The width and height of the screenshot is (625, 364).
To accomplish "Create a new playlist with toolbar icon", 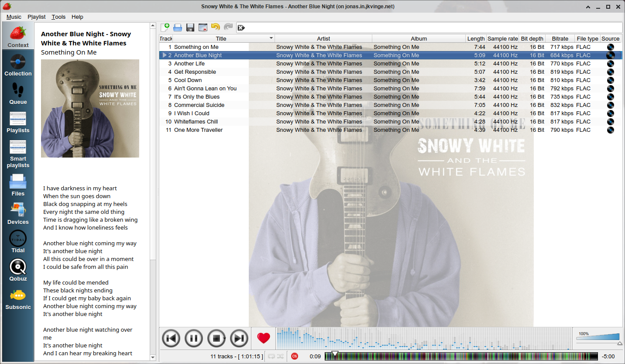I will click(x=165, y=27).
